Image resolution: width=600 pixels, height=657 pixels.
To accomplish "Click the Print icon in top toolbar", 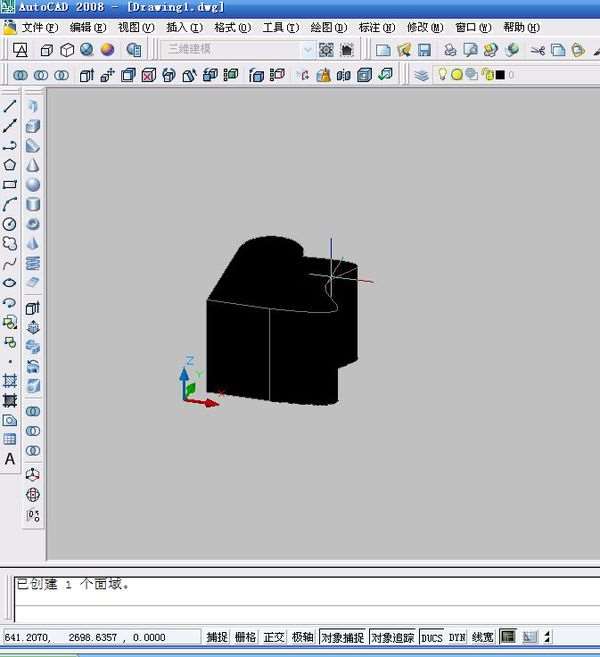I will point(450,50).
